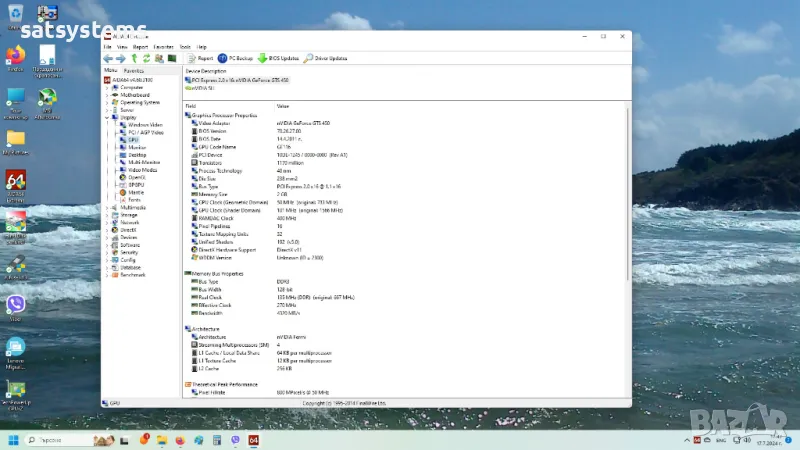
Task: Select the Benchmark tree item
Action: tap(133, 274)
